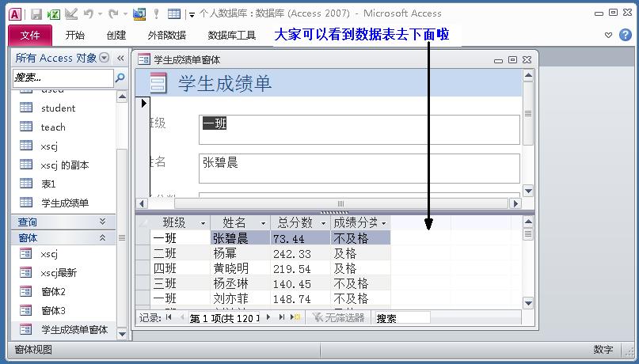The height and width of the screenshot is (364, 639).
Task: Select the xscj 的副本 table
Action: pos(64,165)
